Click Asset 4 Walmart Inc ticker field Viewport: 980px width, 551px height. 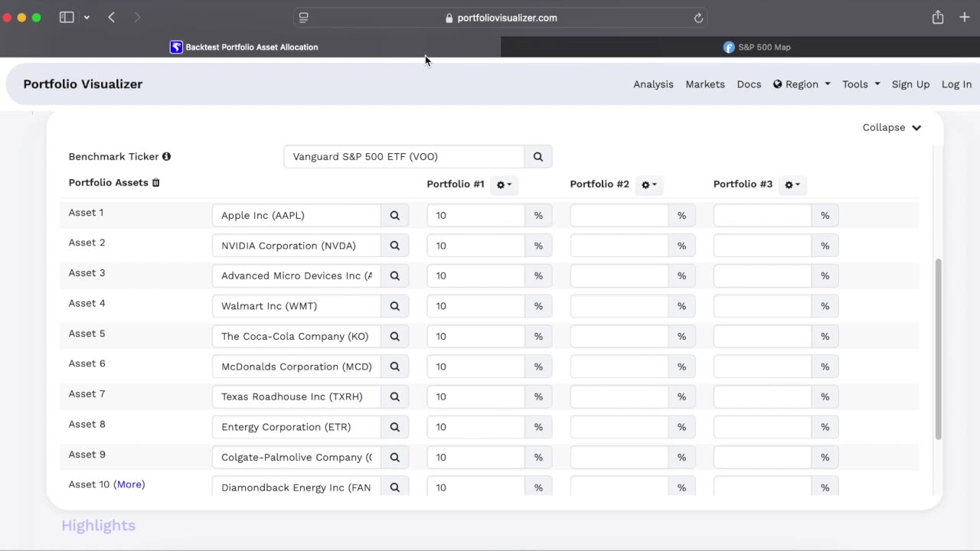tap(296, 306)
